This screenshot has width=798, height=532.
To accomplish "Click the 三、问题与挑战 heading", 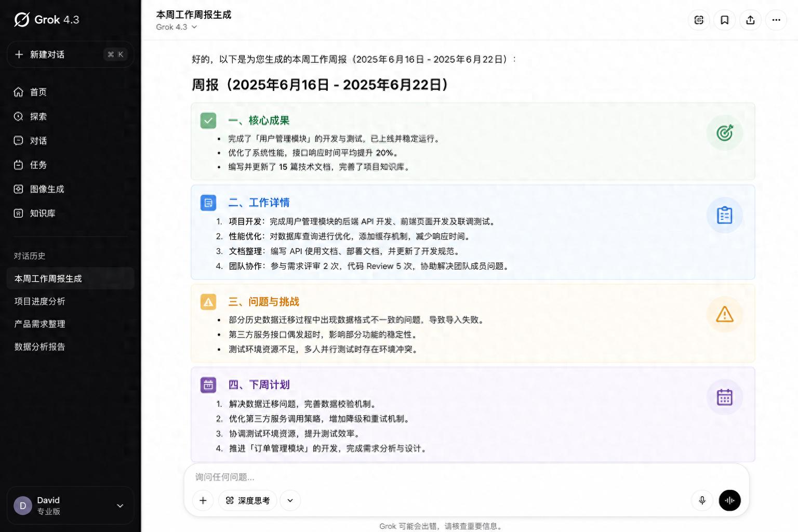I will coord(264,302).
